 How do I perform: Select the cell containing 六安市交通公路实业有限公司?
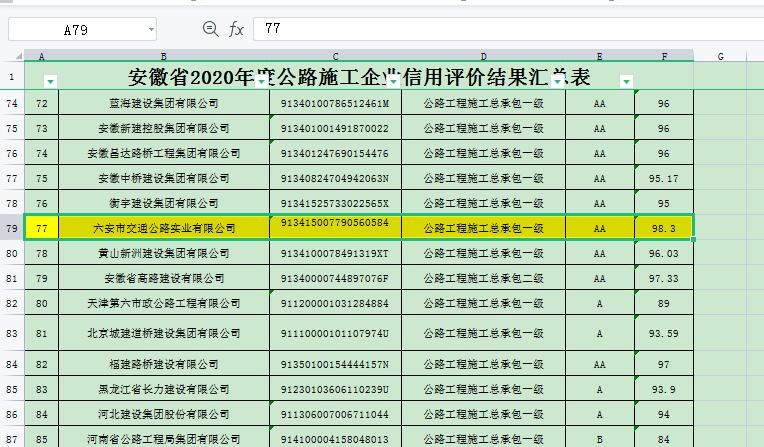[164, 228]
